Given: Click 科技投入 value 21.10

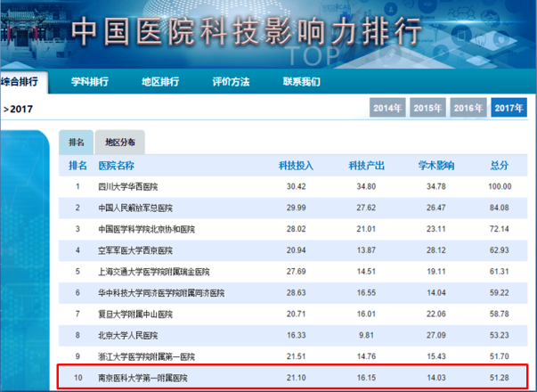Looking at the screenshot, I should coord(297,378).
